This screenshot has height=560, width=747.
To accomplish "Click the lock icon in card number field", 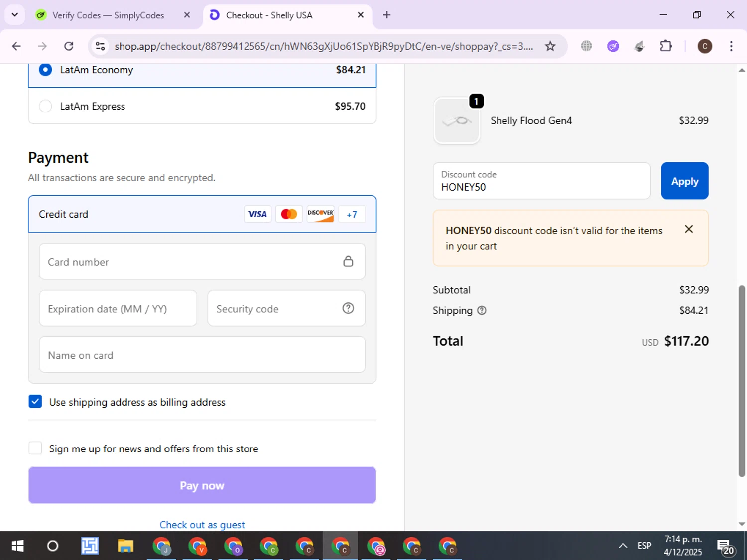I will [348, 261].
